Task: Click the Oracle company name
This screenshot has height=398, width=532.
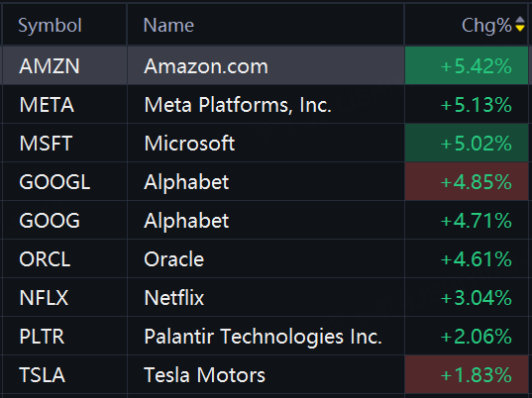Action: tap(173, 259)
